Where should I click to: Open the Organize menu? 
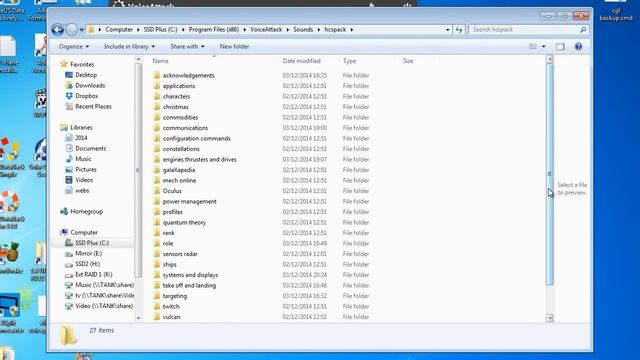pyautogui.click(x=73, y=47)
